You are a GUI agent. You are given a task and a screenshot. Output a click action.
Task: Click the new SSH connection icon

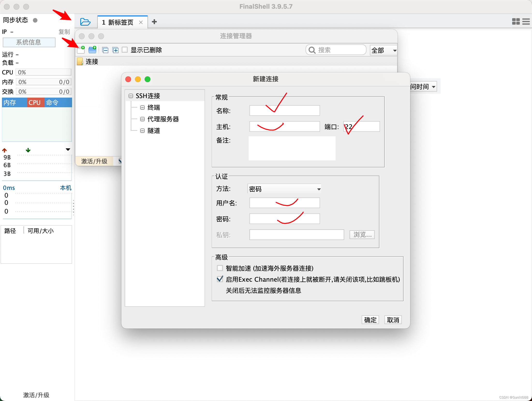coord(81,50)
